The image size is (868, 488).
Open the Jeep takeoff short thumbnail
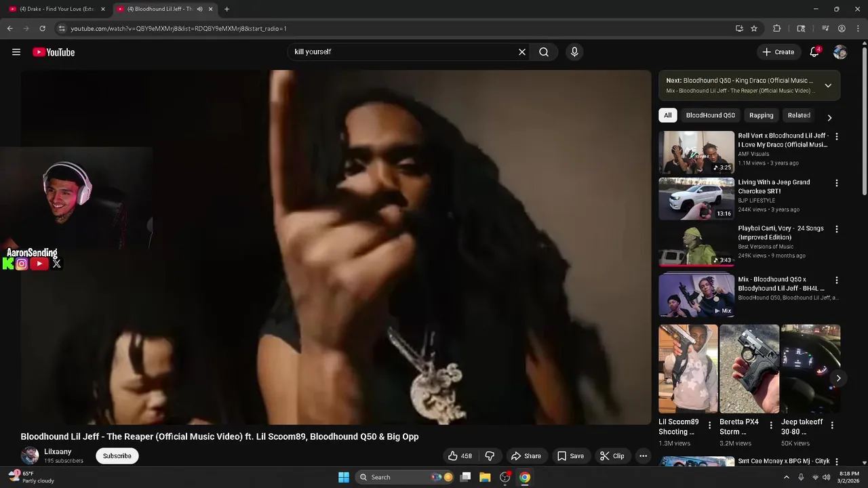pyautogui.click(x=810, y=369)
